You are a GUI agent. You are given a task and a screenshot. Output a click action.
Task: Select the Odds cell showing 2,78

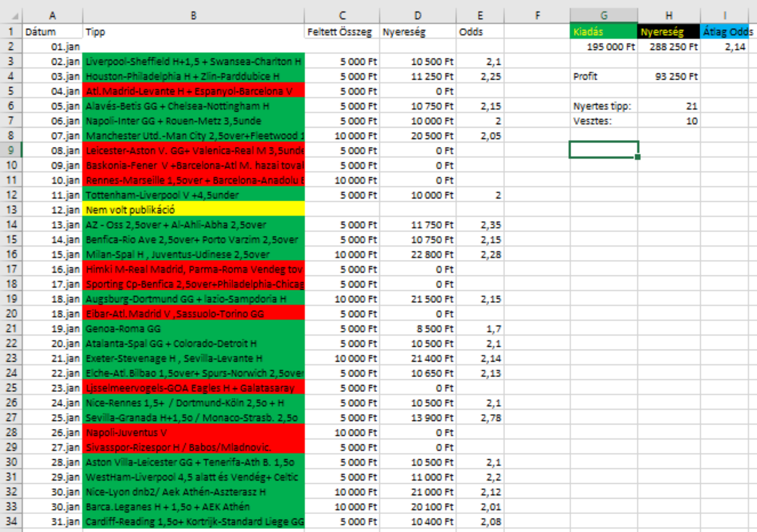(480, 417)
